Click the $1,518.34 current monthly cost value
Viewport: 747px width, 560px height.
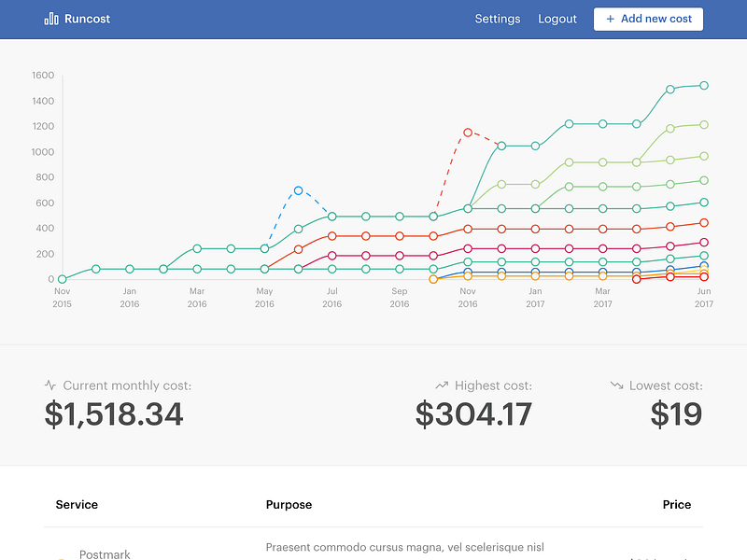coord(114,413)
